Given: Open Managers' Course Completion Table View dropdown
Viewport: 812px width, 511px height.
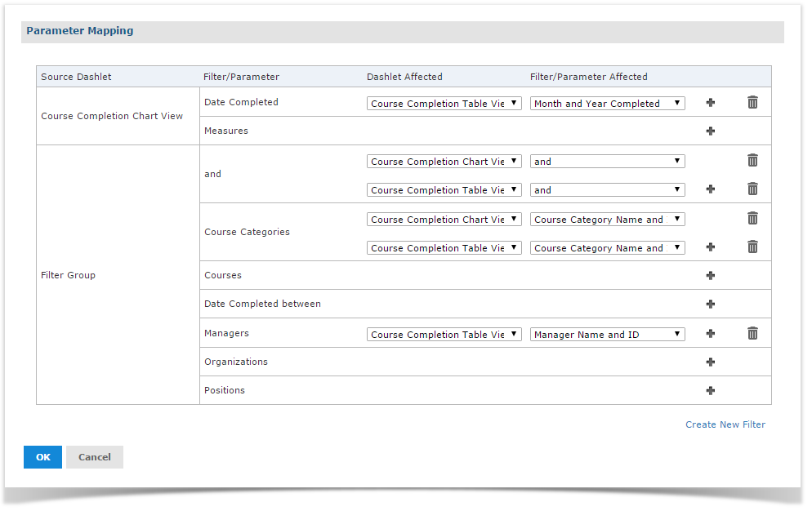Looking at the screenshot, I should pyautogui.click(x=444, y=335).
